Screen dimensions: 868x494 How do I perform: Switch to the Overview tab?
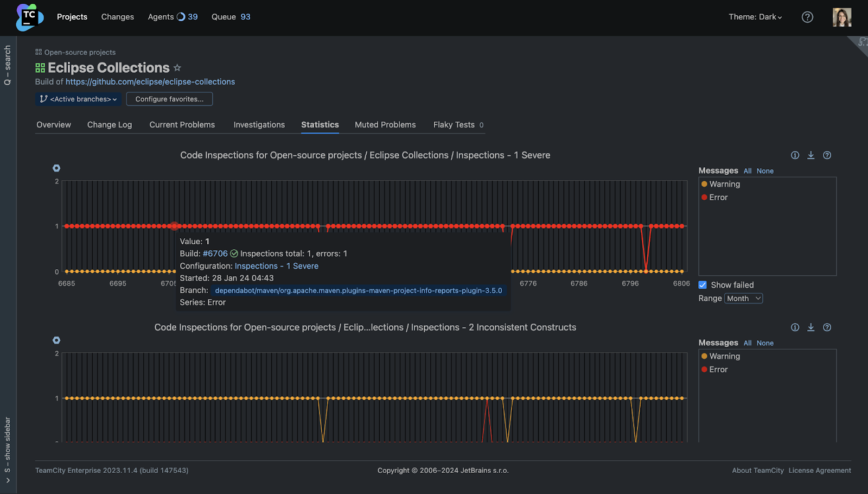click(x=54, y=125)
